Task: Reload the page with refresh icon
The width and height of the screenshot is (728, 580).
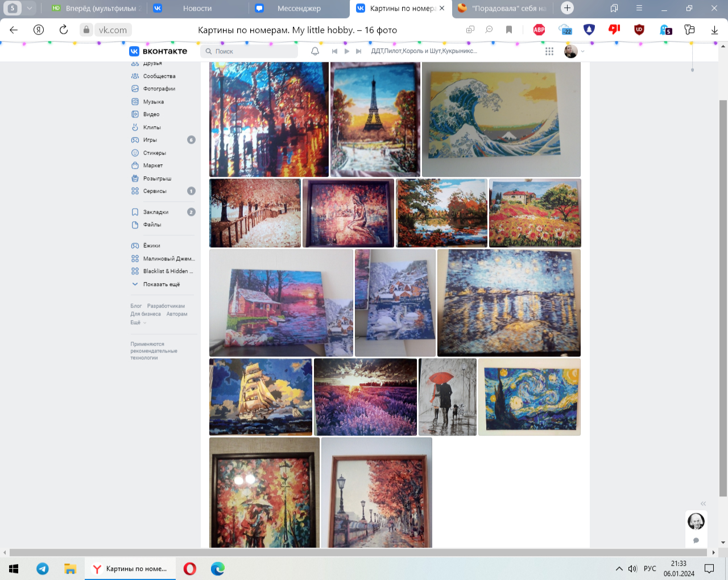Action: click(64, 30)
